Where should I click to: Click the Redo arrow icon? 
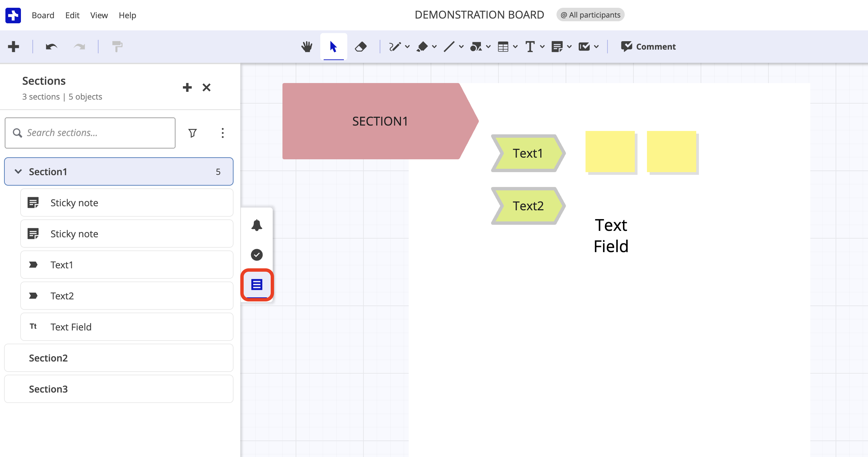80,47
